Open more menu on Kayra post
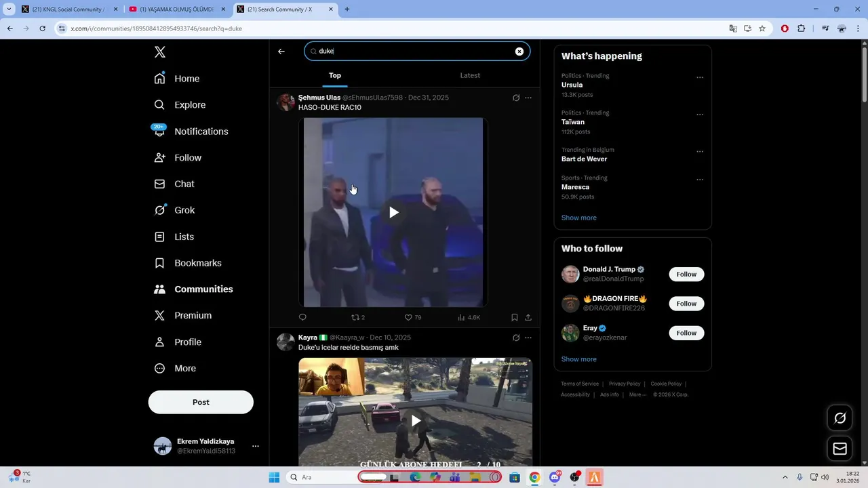This screenshot has height=488, width=868. point(528,338)
